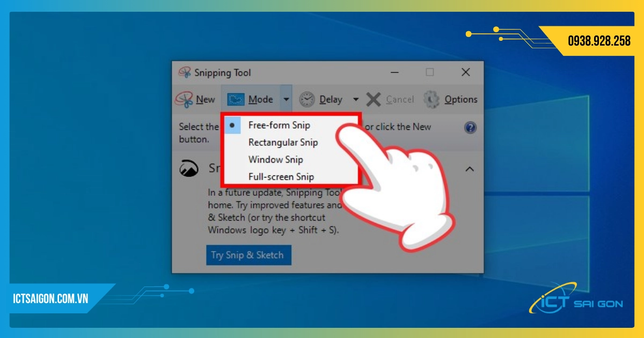This screenshot has width=644, height=338.
Task: Click the 0938.928.258 phone number
Action: click(x=599, y=41)
